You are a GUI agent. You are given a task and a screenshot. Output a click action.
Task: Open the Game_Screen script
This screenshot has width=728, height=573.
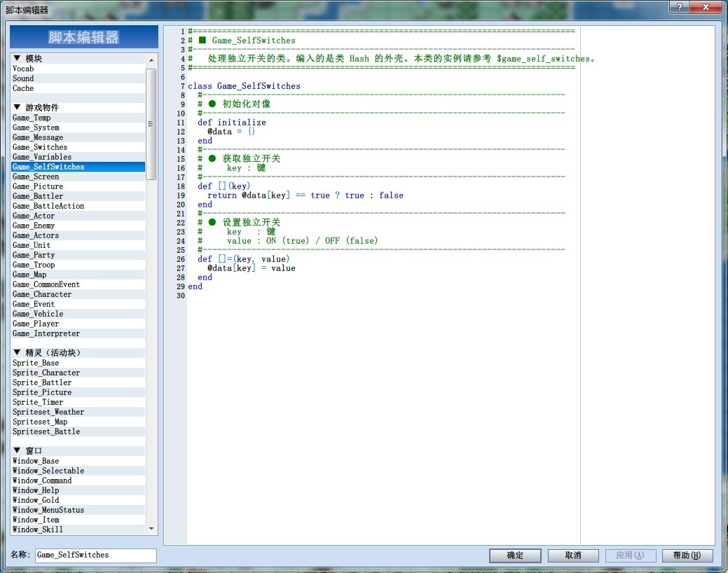pos(78,177)
